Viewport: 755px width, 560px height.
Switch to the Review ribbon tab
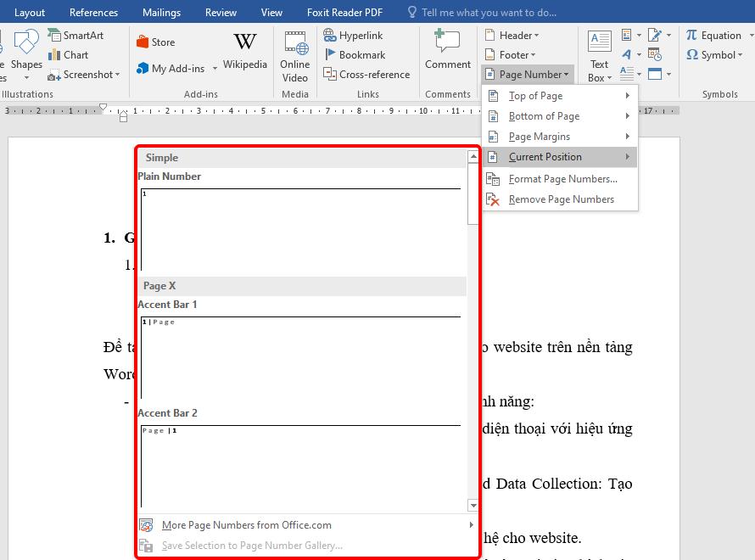pos(220,12)
